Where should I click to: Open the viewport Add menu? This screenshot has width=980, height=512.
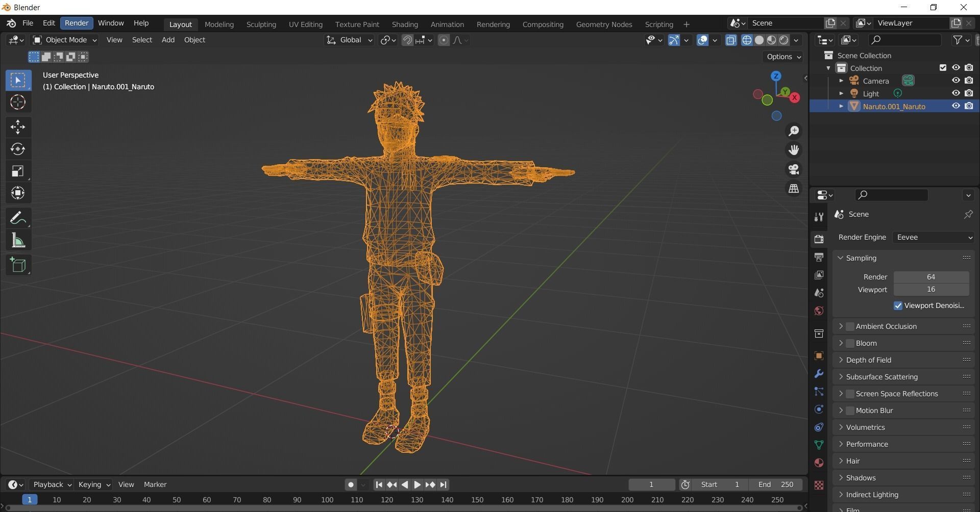168,40
